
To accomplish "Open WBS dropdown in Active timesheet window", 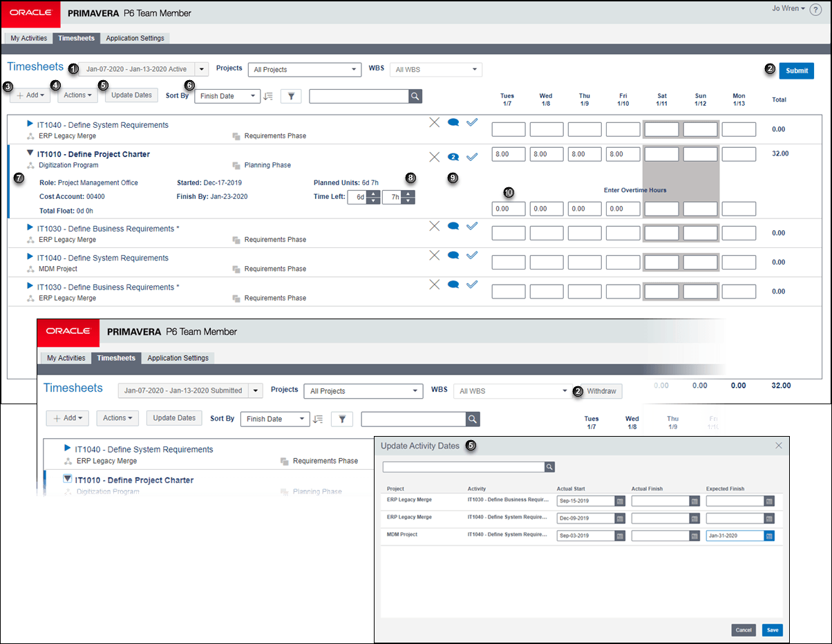I will (436, 69).
